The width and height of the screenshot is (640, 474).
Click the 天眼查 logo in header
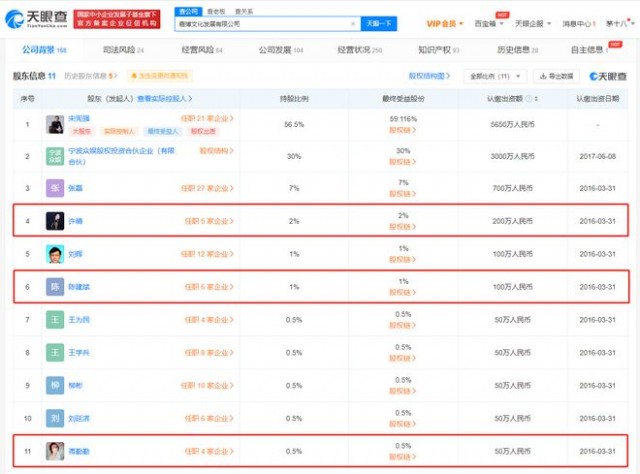tap(36, 19)
